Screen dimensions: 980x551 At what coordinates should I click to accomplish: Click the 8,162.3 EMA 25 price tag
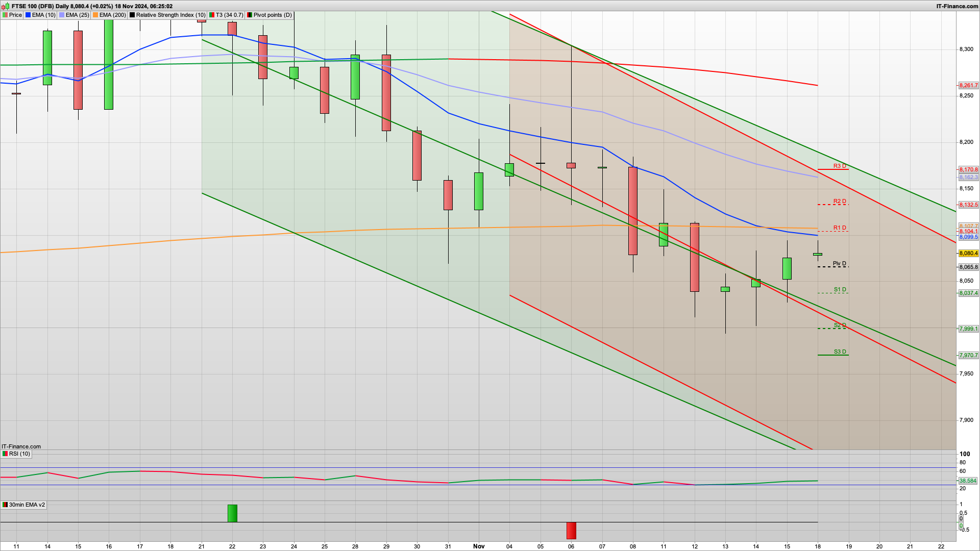coord(968,177)
